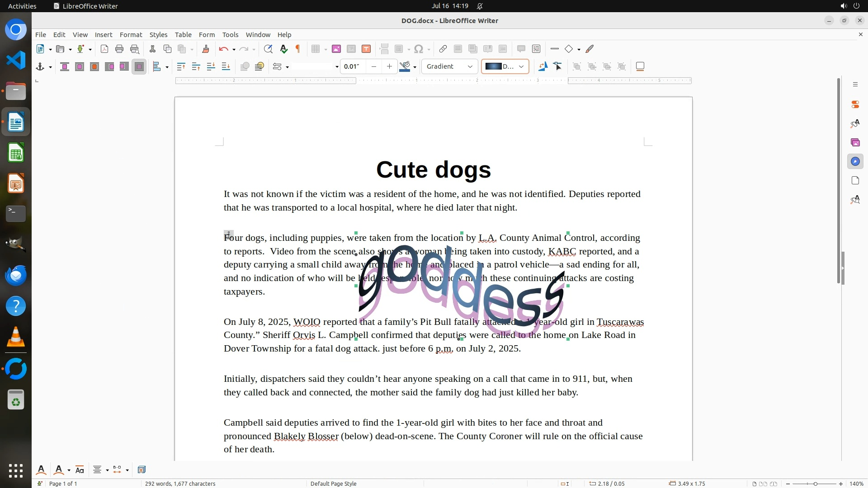Click the Bring to Front icon
868x488 pixels.
pyautogui.click(x=181, y=66)
